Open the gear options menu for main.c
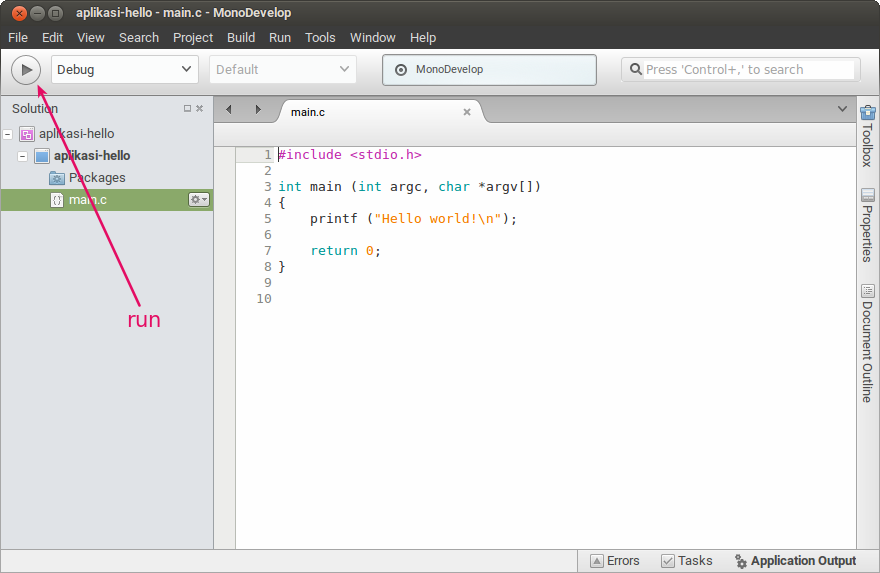 [x=199, y=199]
